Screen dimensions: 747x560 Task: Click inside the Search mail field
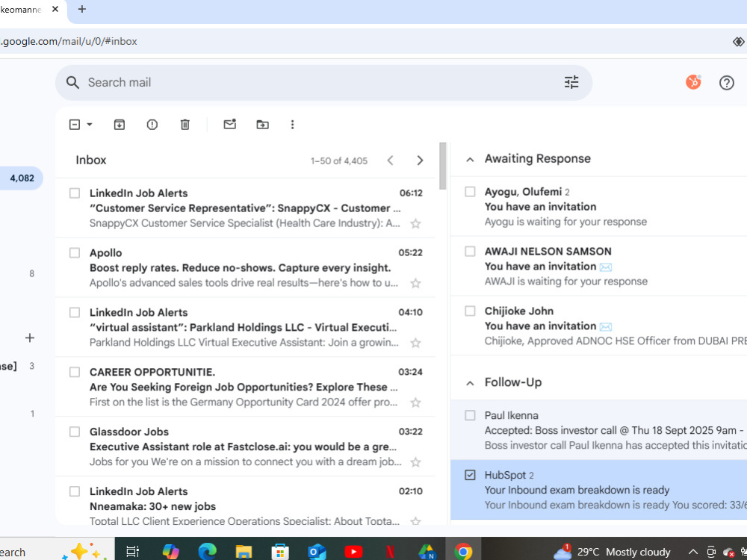324,82
